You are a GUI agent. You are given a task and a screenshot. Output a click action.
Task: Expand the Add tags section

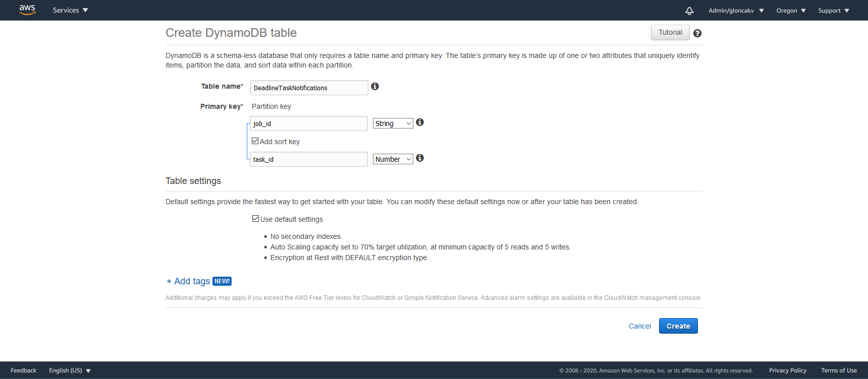(x=188, y=281)
